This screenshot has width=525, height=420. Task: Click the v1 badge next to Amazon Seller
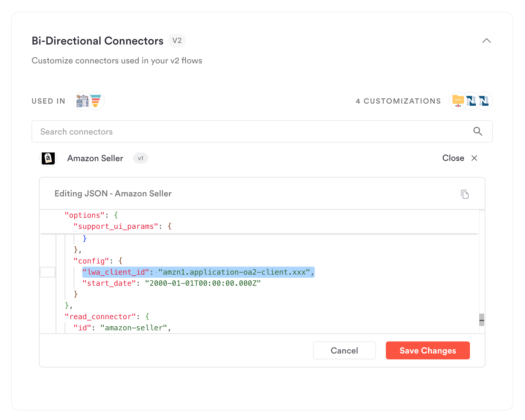[x=140, y=158]
